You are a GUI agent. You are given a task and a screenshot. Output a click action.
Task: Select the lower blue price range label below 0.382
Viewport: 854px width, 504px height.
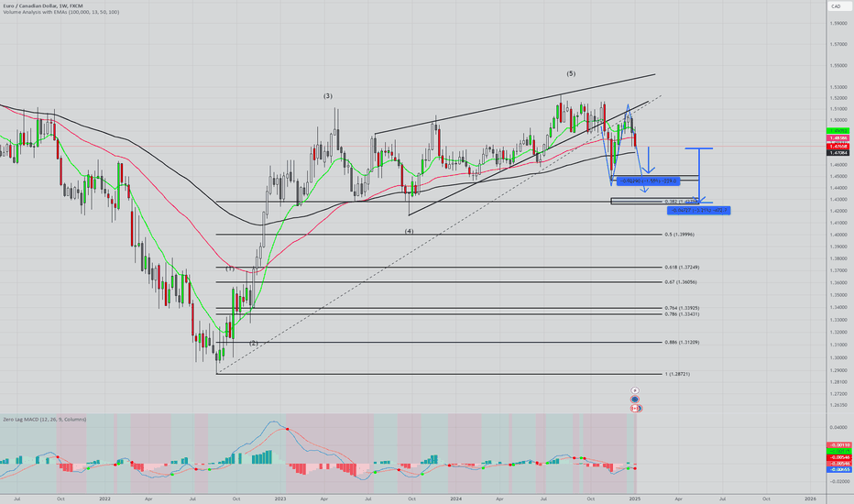point(699,211)
